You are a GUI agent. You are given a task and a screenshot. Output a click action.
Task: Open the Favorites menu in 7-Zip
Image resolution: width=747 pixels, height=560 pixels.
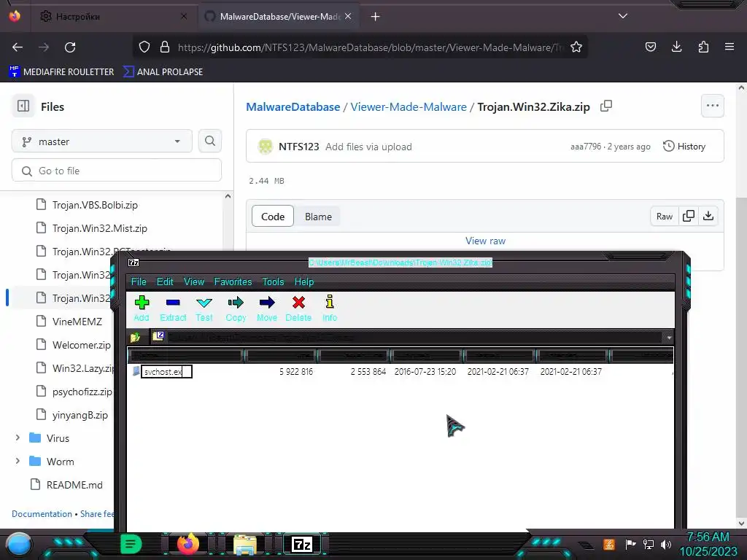pyautogui.click(x=233, y=281)
